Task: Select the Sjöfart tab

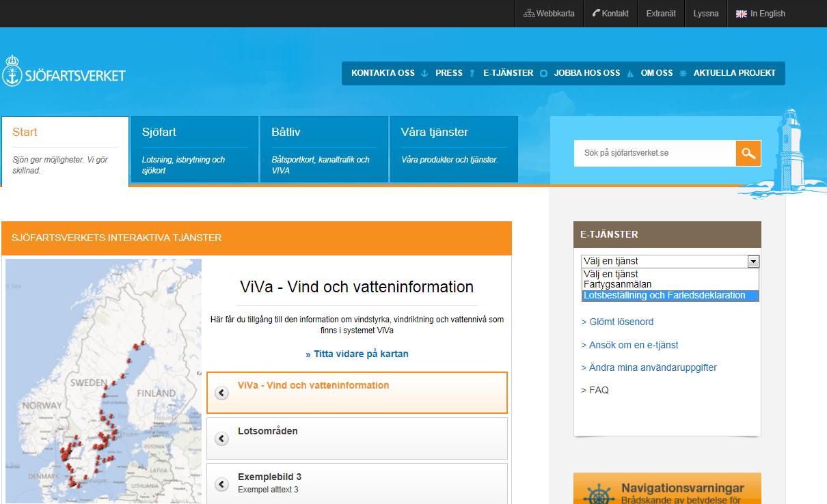Action: (195, 150)
